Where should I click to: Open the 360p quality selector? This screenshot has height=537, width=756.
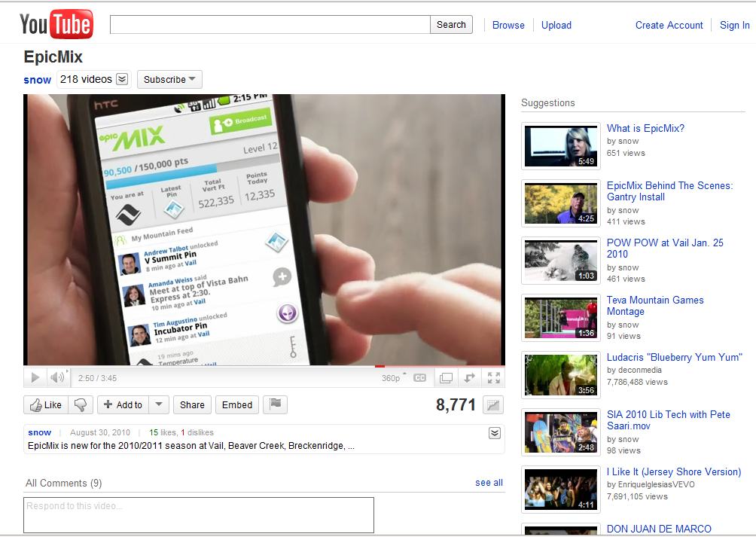pos(393,378)
